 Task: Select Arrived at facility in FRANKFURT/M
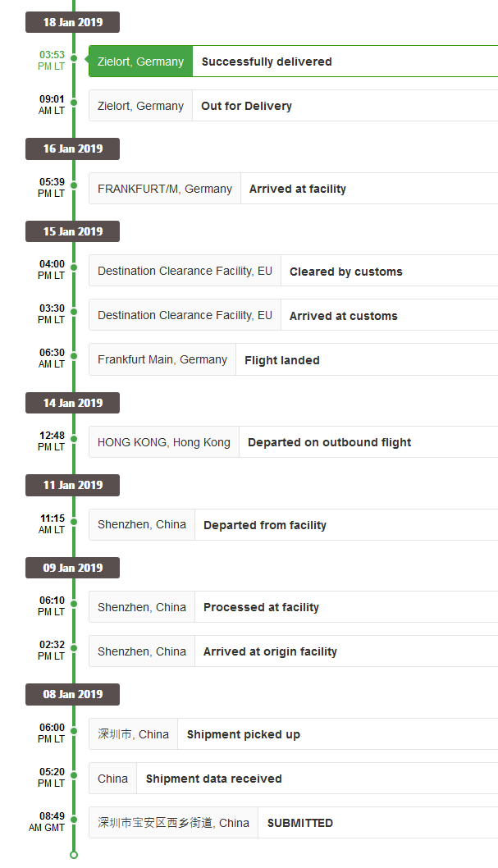coord(293,188)
